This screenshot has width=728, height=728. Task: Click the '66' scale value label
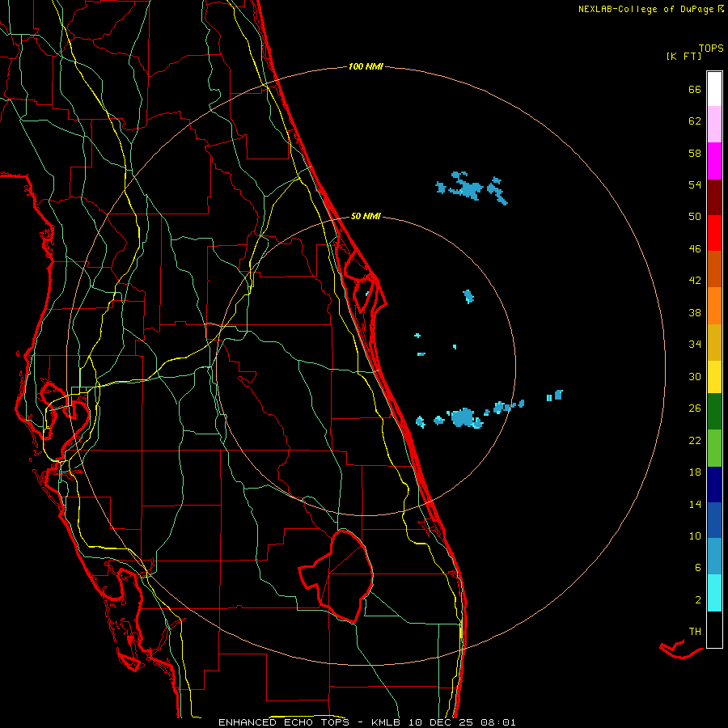click(695, 89)
